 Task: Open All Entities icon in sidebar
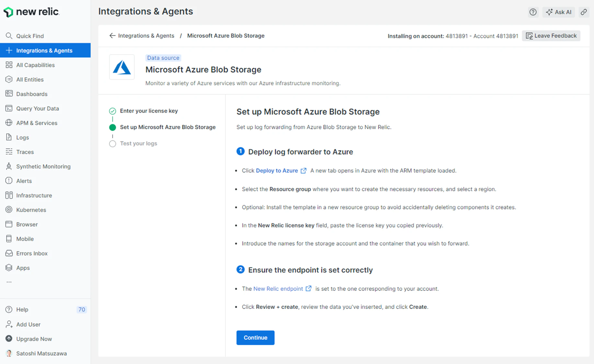9,80
